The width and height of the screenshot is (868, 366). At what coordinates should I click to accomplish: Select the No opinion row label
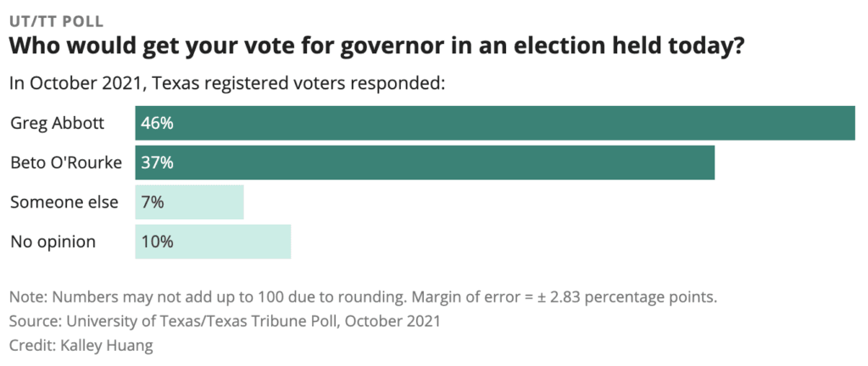click(x=53, y=241)
